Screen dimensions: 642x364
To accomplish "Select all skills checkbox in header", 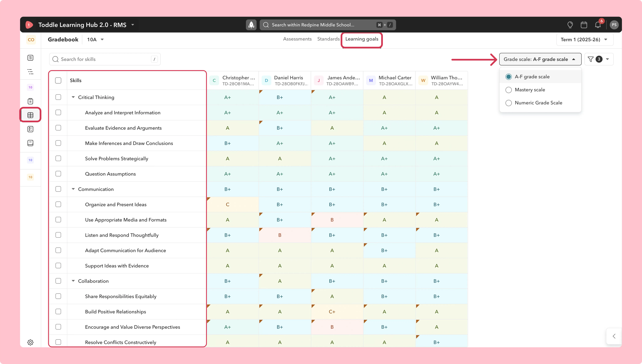I will click(x=58, y=80).
